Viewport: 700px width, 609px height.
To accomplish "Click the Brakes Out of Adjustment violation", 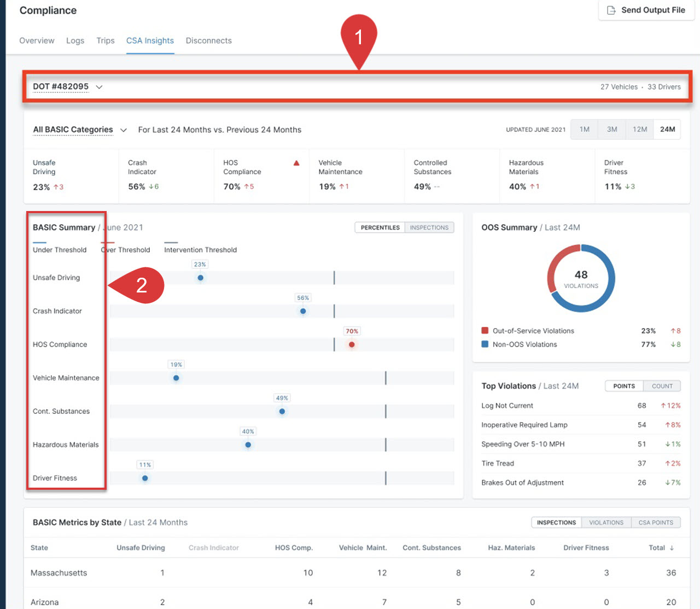I will point(581,482).
